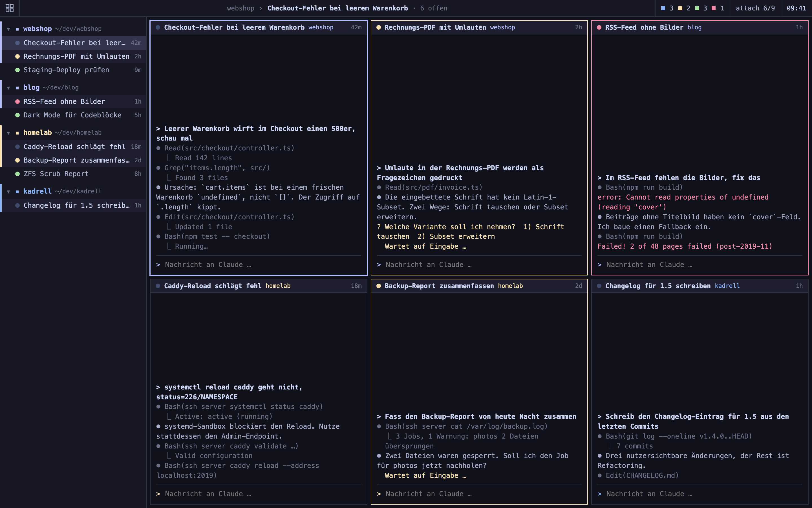The height and width of the screenshot is (508, 812).
Task: Click webshop tag in Rechnungs-PDF pane header
Action: [502, 28]
